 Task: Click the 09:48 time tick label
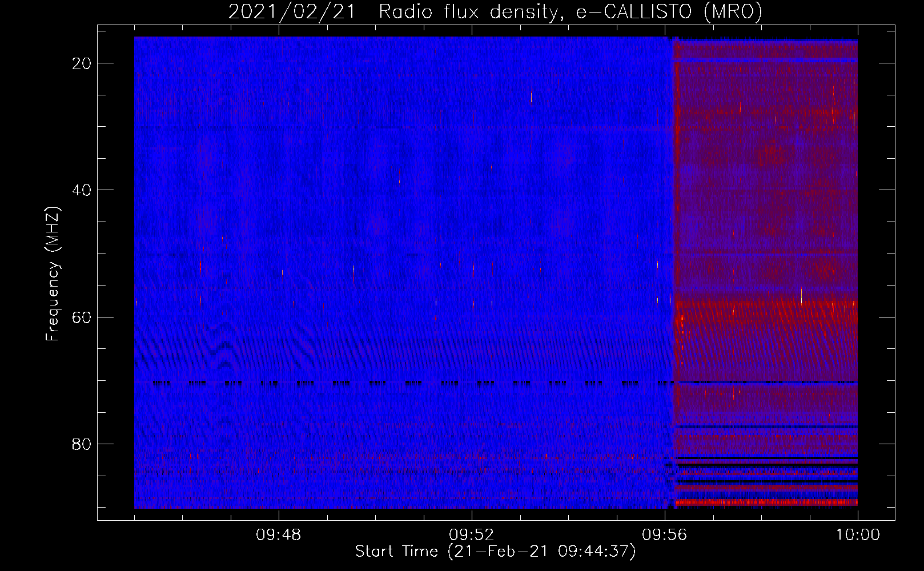[279, 535]
